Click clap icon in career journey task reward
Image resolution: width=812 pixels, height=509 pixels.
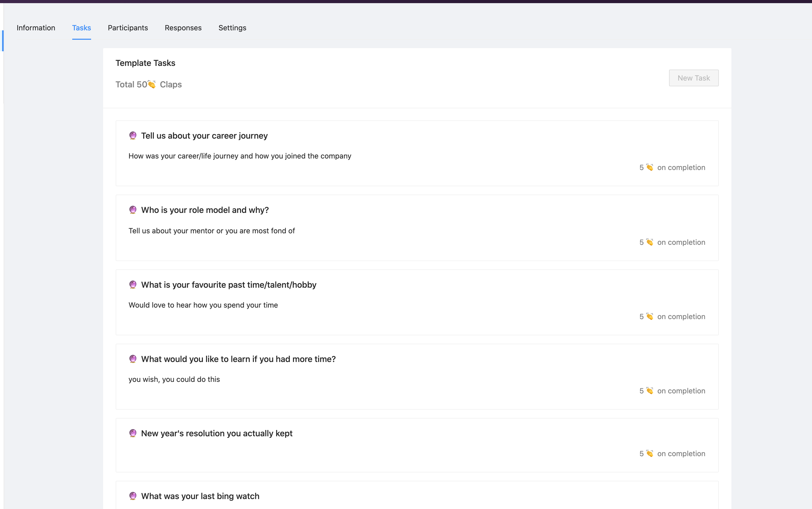(x=650, y=167)
